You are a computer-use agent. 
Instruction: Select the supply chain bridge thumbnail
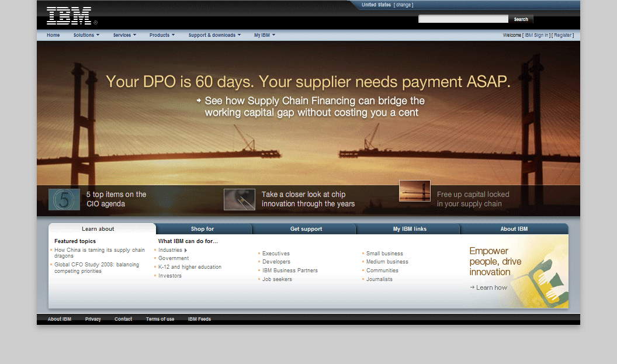(415, 191)
